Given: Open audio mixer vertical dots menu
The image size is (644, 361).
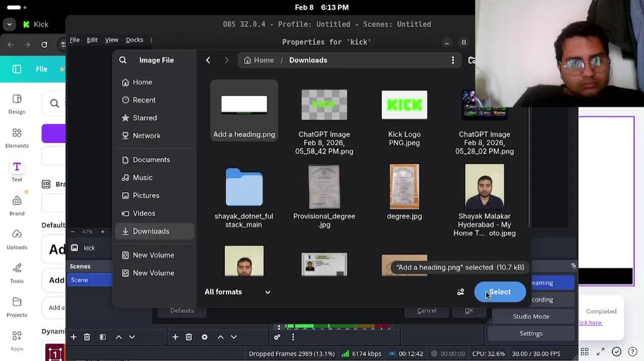Looking at the screenshot, I should point(293,337).
